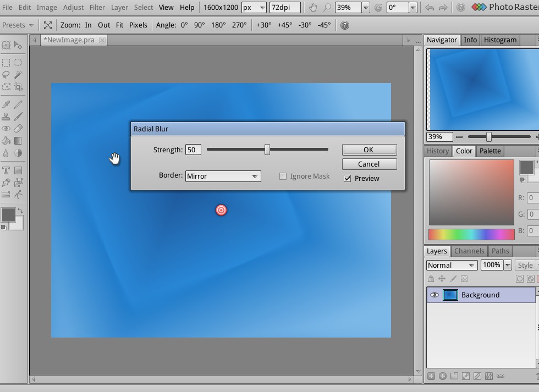Expand the 39% zoom level dropdown
This screenshot has height=392, width=539.
coord(365,8)
